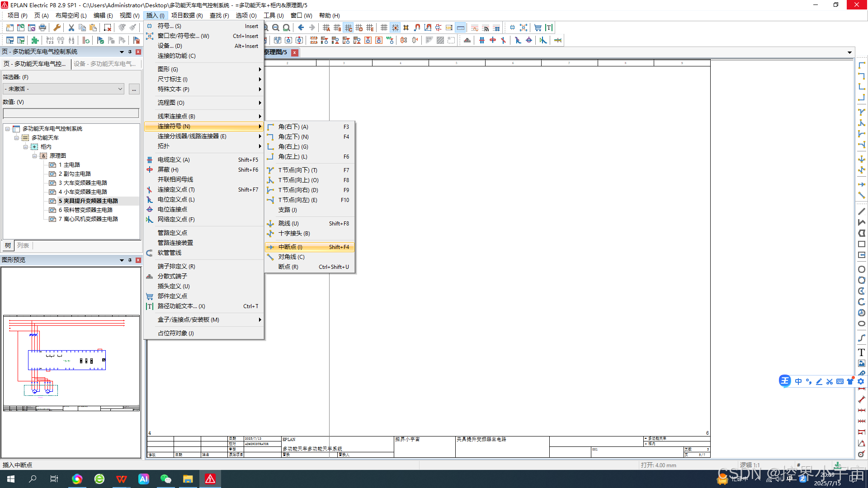Click the new page toolbar icon
868x488 pixels.
coord(10,28)
